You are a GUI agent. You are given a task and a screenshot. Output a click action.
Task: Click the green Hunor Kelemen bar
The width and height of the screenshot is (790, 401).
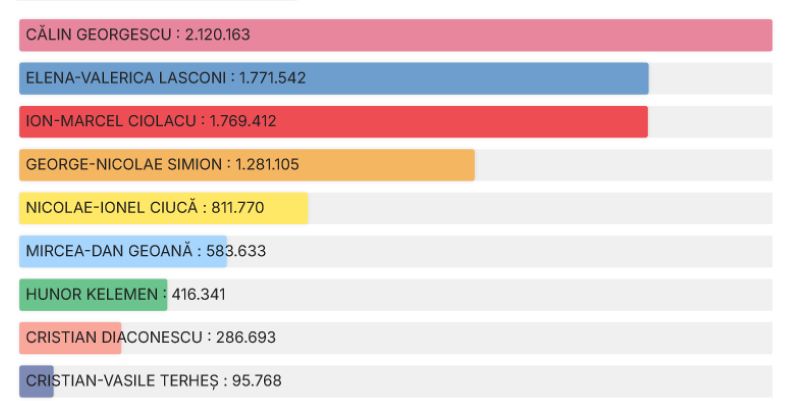pyautogui.click(x=93, y=295)
